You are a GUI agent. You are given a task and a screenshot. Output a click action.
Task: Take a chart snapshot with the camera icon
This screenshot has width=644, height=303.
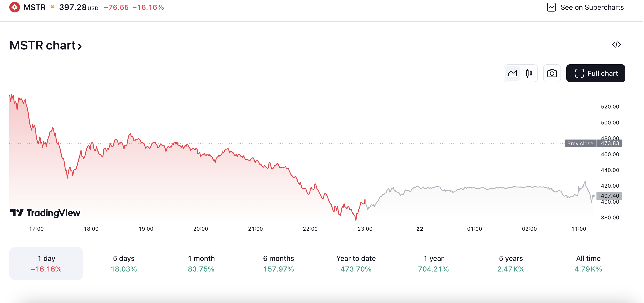552,73
